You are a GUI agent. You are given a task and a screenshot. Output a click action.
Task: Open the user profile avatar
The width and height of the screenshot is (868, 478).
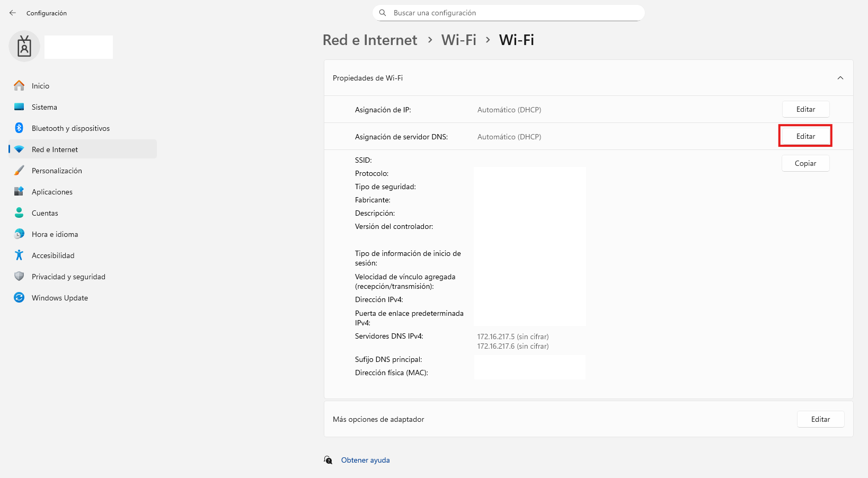pyautogui.click(x=24, y=47)
